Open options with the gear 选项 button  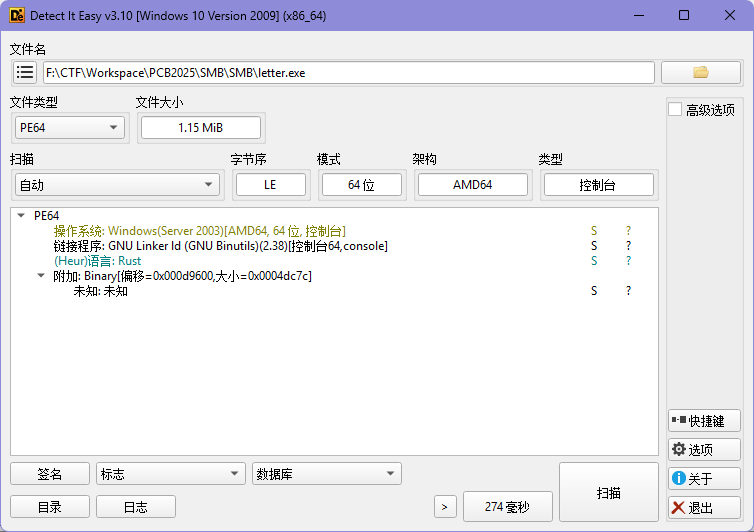click(704, 450)
